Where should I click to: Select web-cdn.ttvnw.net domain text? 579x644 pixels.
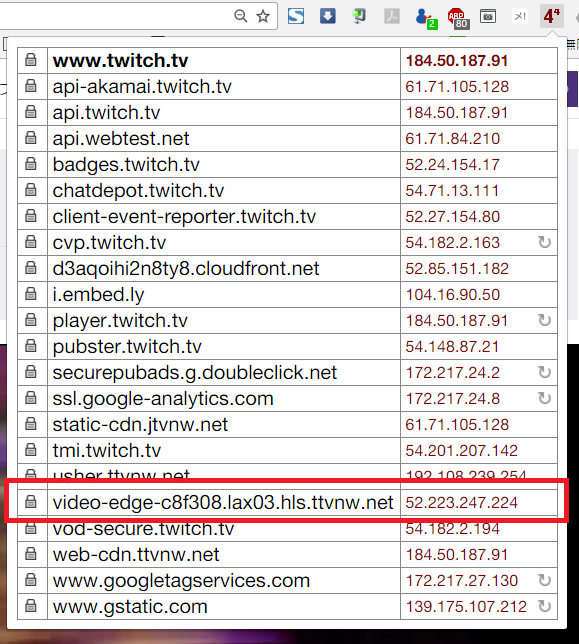coord(136,555)
